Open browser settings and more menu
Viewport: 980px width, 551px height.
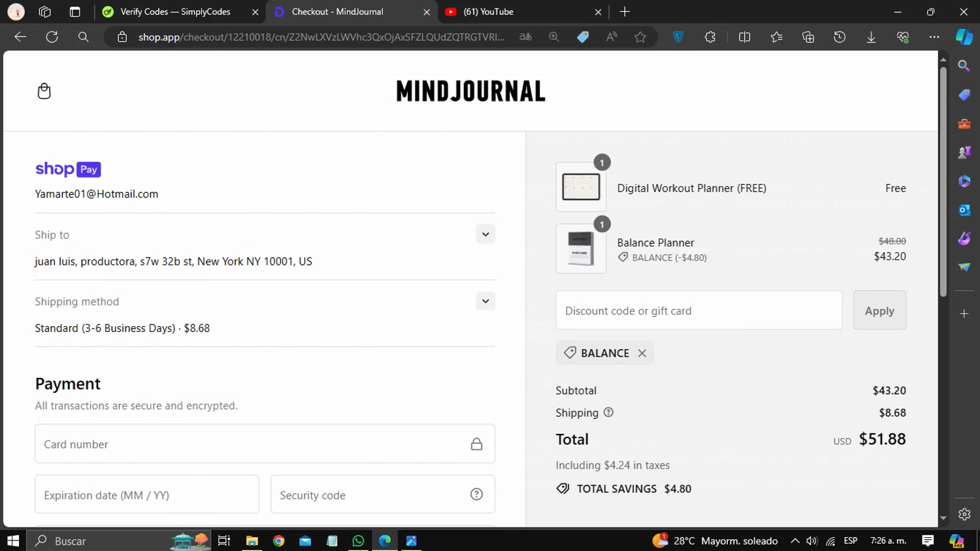tap(934, 37)
